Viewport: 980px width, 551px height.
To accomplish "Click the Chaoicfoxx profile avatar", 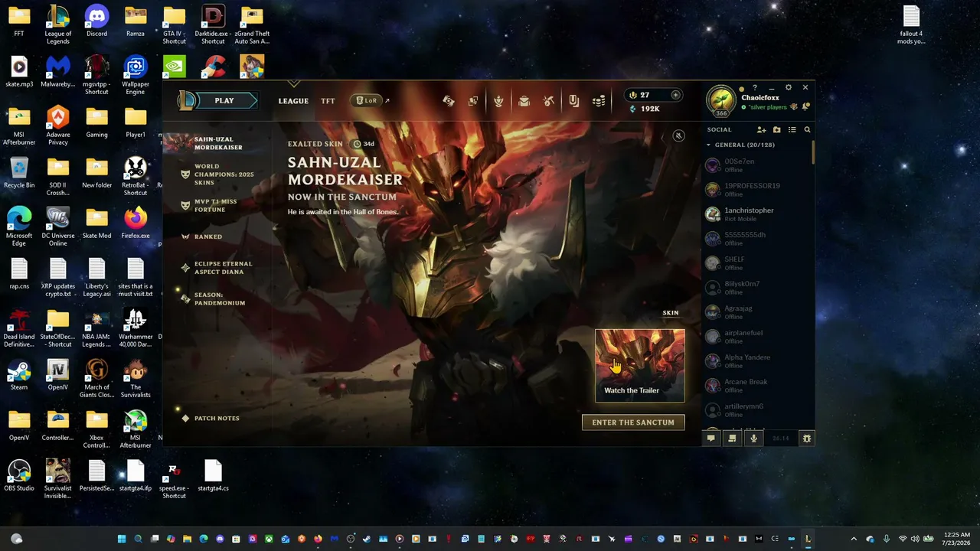I will pyautogui.click(x=720, y=99).
